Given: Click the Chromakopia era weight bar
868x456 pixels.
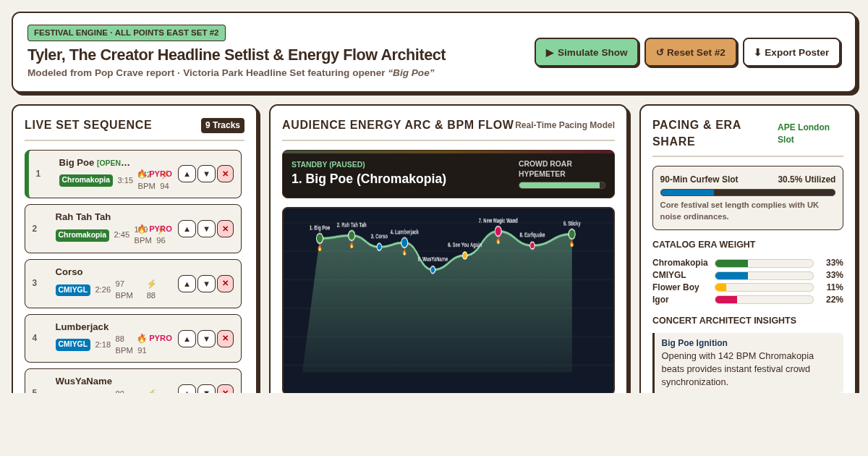Looking at the screenshot, I should point(765,263).
